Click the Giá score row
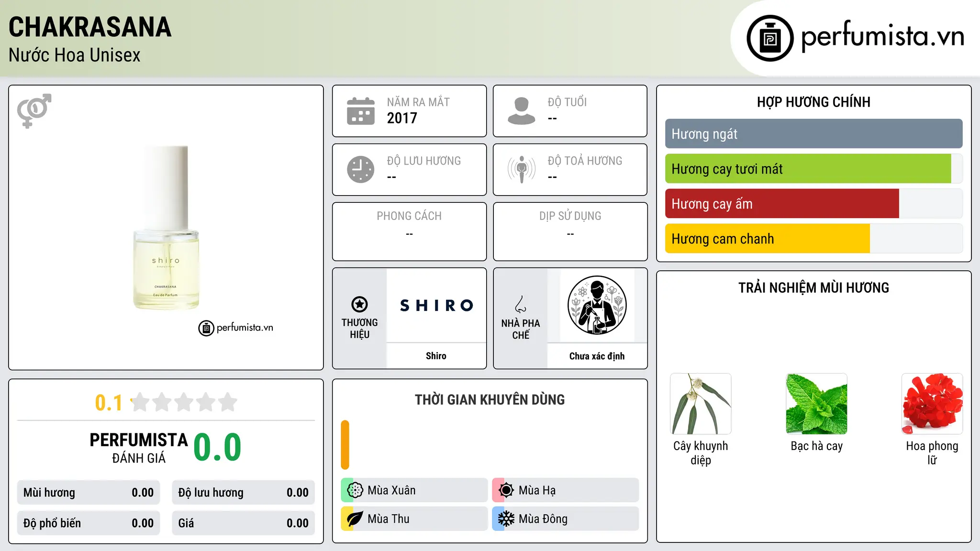Viewport: 980px width, 551px height. click(243, 523)
